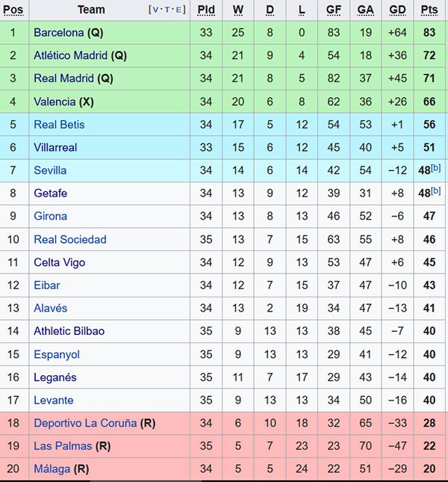Open the Celta Vigo link
The height and width of the screenshot is (482, 448).
tap(60, 262)
